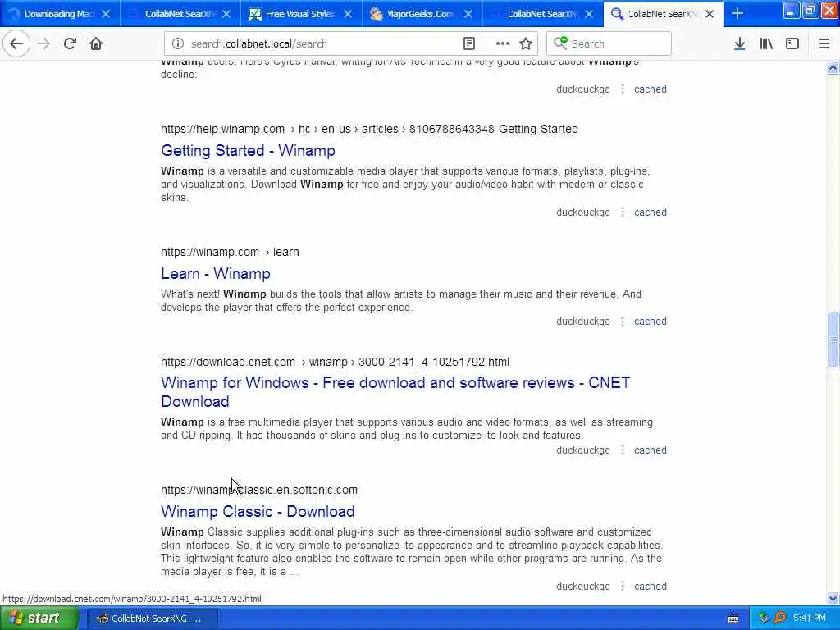Toggle reader view icon

(468, 43)
